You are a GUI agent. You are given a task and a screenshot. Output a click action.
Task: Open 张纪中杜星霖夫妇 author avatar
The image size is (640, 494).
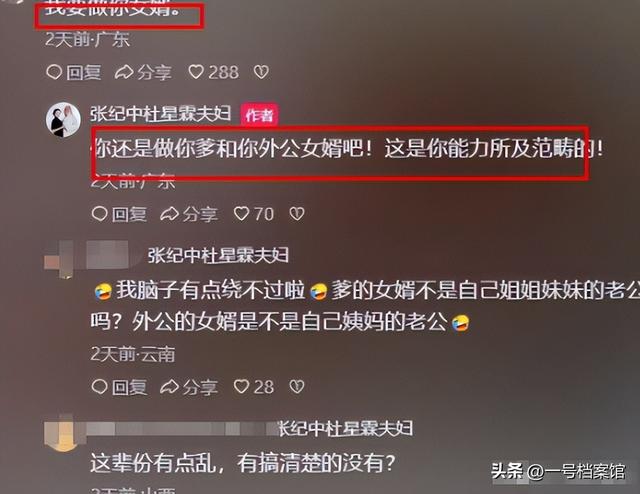coord(63,119)
